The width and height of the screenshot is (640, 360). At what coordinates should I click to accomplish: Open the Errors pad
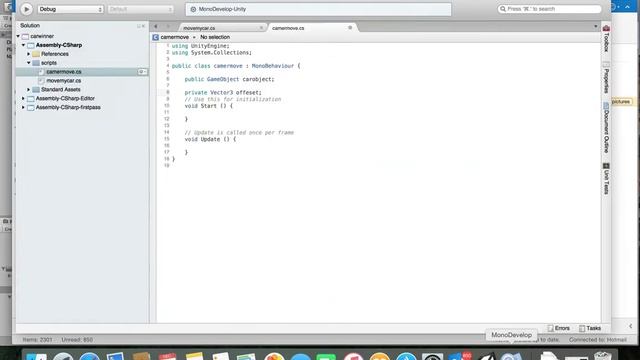559,328
